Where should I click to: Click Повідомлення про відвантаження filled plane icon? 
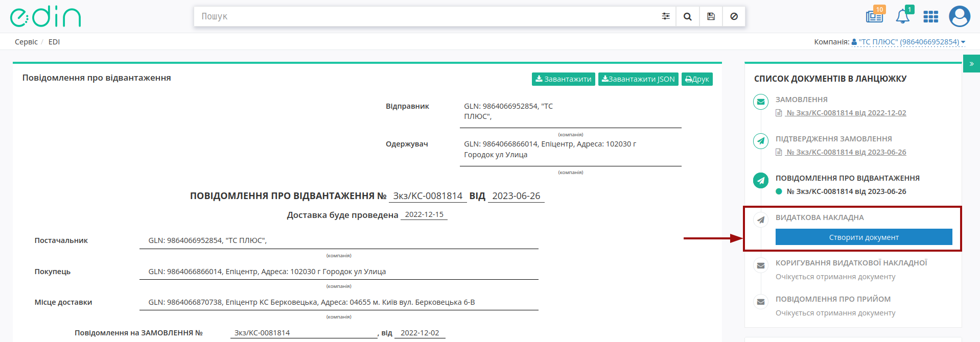point(760,180)
